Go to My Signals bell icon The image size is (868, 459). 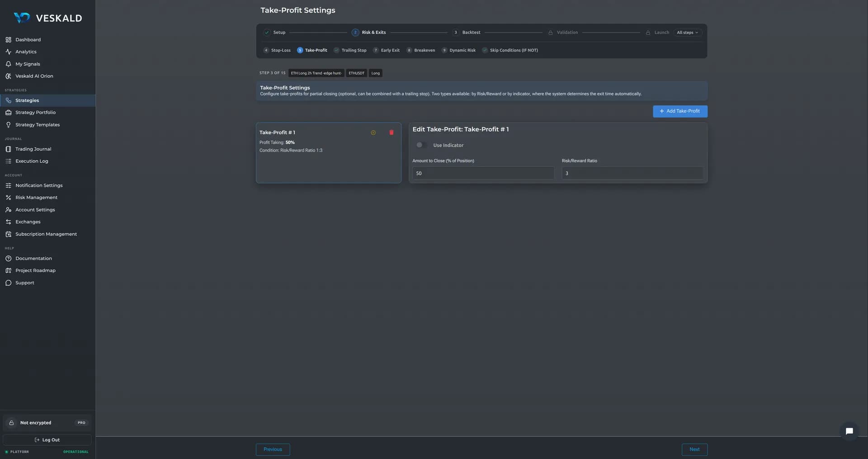point(8,64)
